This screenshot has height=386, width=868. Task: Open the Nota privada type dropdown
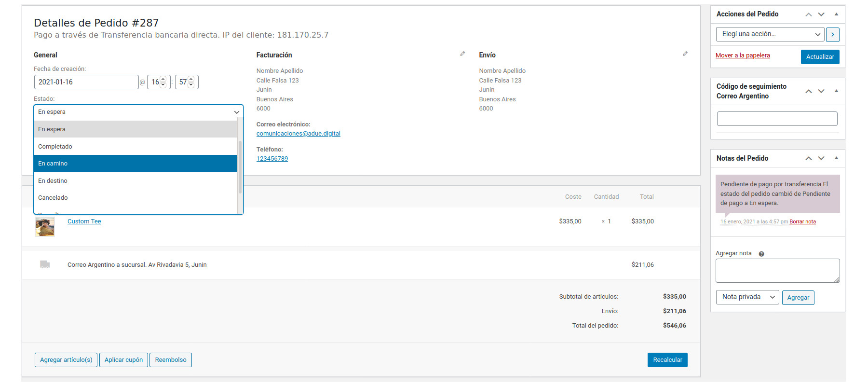pos(747,297)
